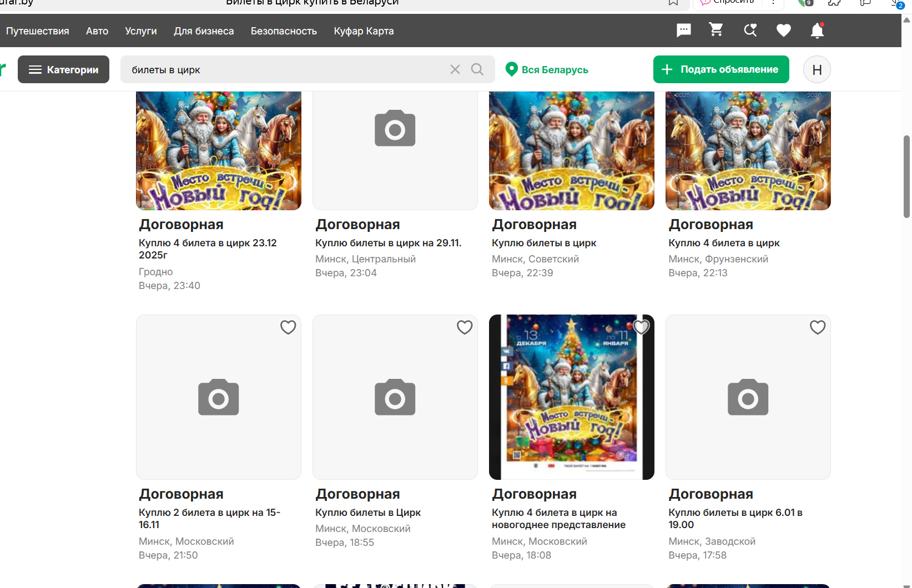Open 'Куплю билеты в цирк на 29.11.' listing
The image size is (912, 588).
[388, 243]
